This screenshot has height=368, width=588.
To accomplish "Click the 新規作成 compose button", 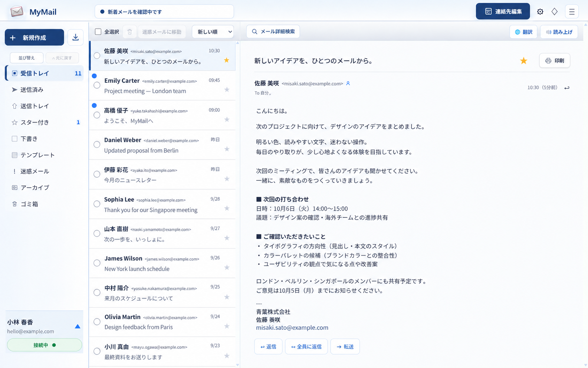I will tap(35, 37).
